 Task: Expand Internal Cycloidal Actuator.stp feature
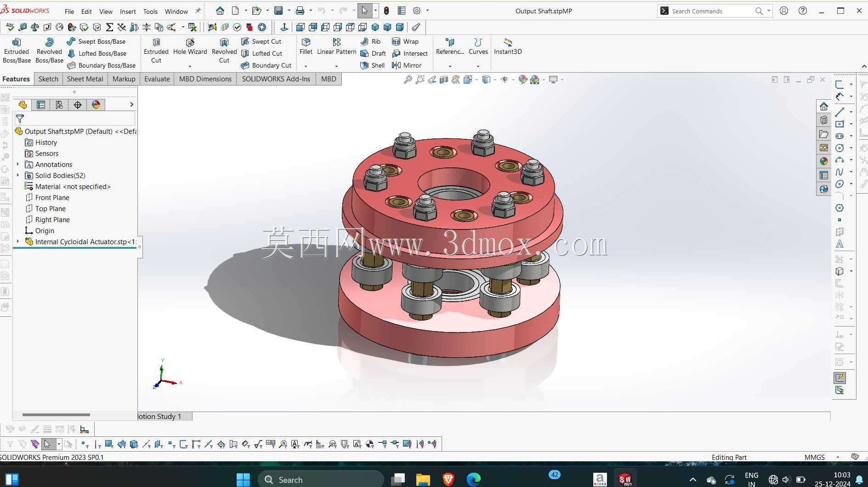18,241
